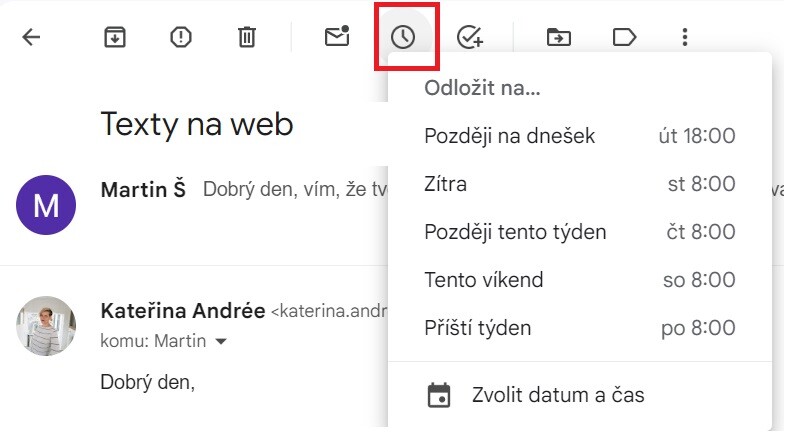The width and height of the screenshot is (785, 432).
Task: Delete the email with the trash icon
Action: pyautogui.click(x=246, y=37)
